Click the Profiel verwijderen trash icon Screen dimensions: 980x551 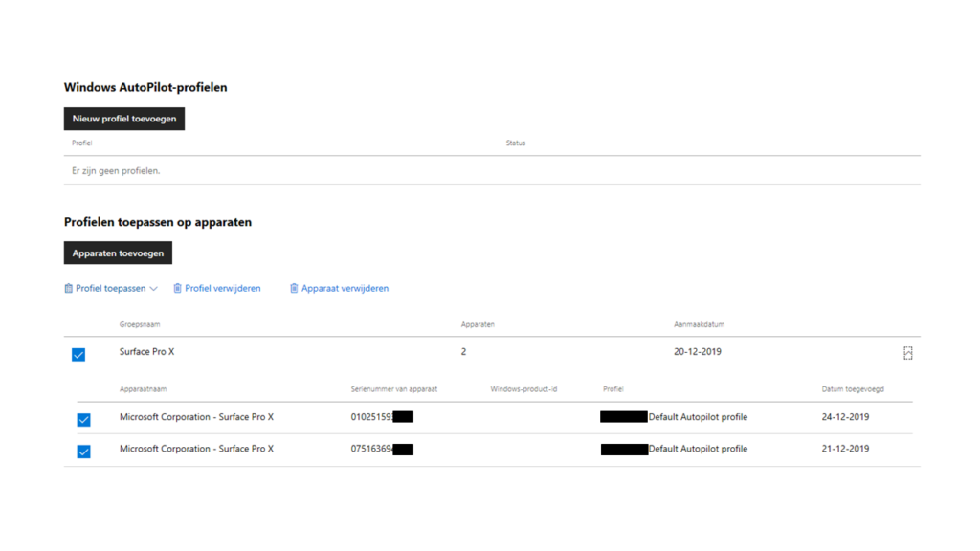(x=177, y=288)
